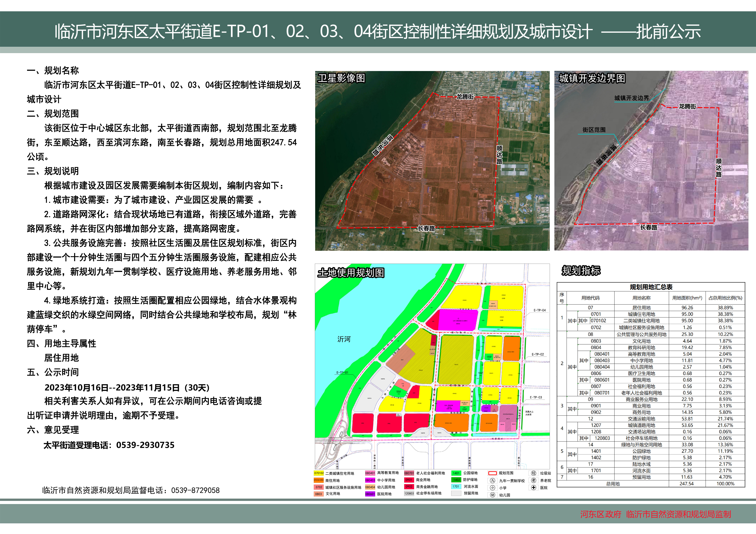756x534 pixels.
Task: Click the 沂河 river label on map
Action: pos(344,339)
